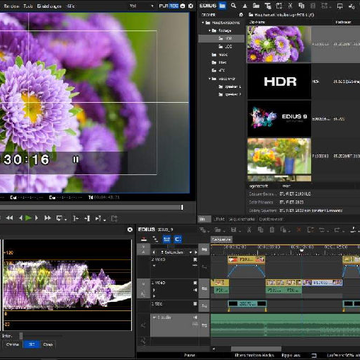Click the Fast Forward button in the player
This screenshot has height=360, width=360.
pos(48,218)
